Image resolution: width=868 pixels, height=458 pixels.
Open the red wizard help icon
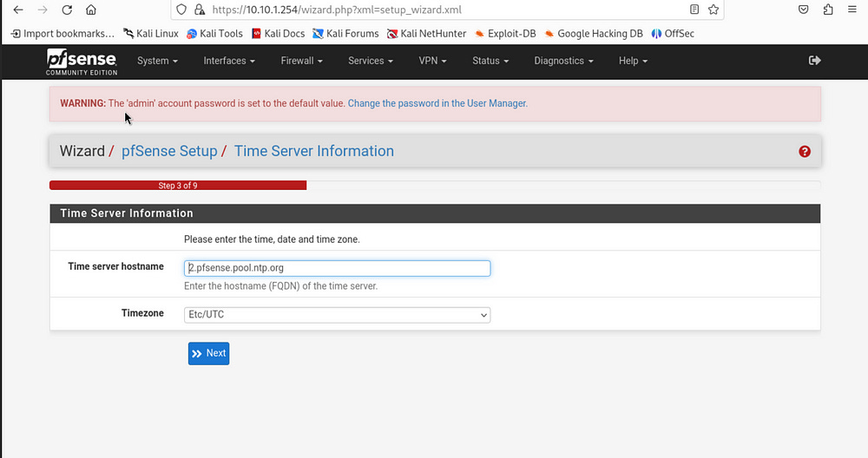[x=805, y=152]
